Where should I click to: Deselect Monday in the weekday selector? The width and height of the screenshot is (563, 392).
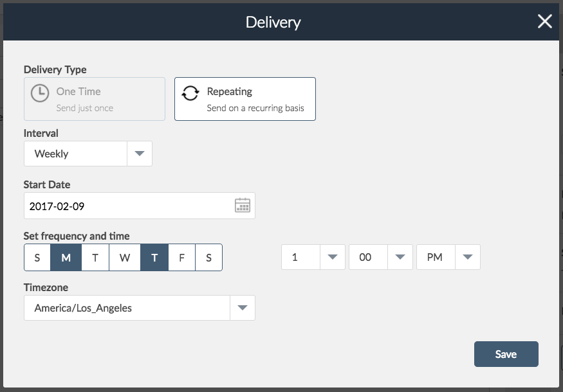(x=66, y=258)
